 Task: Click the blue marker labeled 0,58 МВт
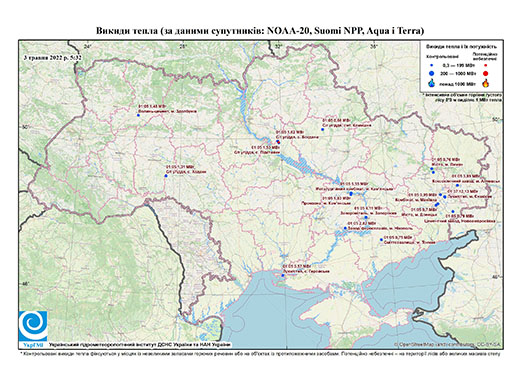(x=322, y=129)
